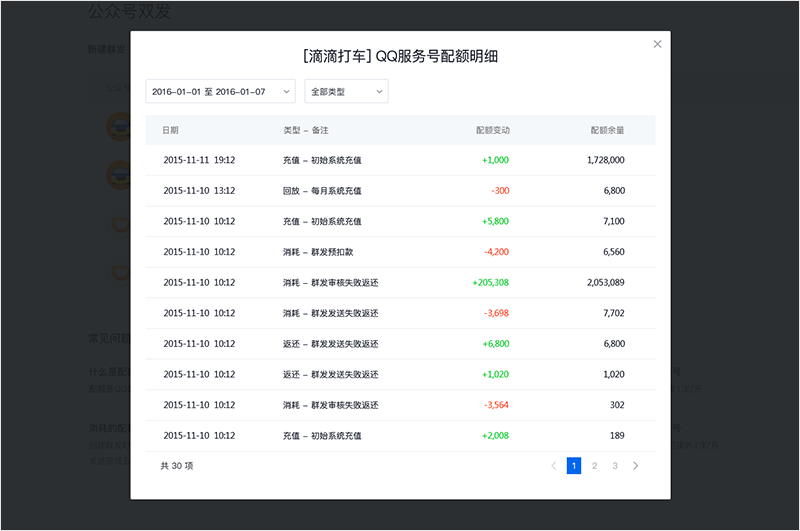Jump to page 3

point(615,465)
